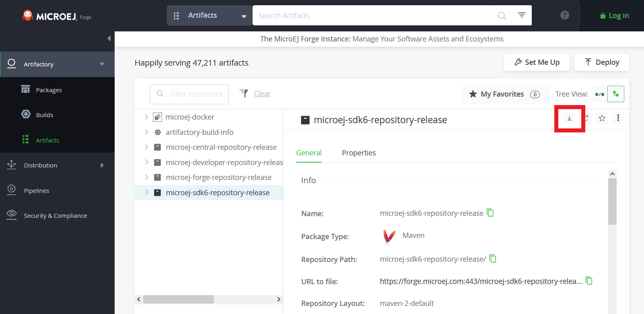This screenshot has height=314, width=644.
Task: Star the microej-sdk6-repository-release repository as favorite
Action: pyautogui.click(x=602, y=118)
